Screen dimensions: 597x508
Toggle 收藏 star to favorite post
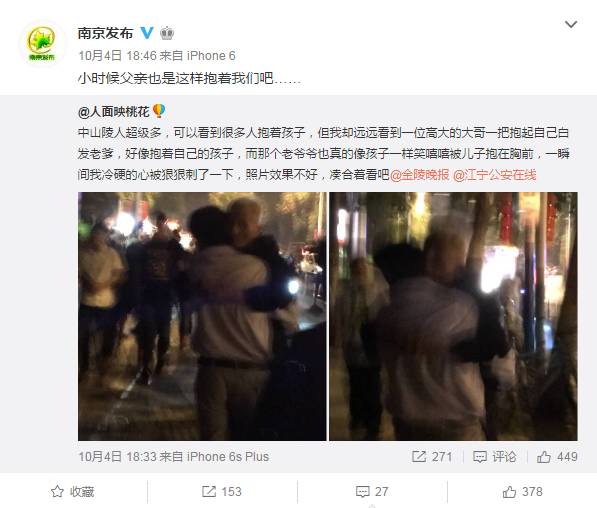(72, 492)
